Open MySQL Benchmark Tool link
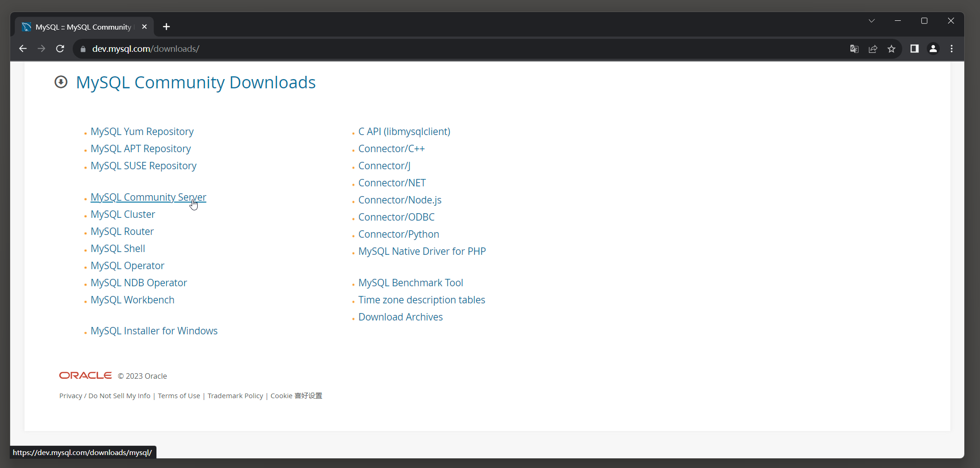980x468 pixels. click(x=411, y=283)
